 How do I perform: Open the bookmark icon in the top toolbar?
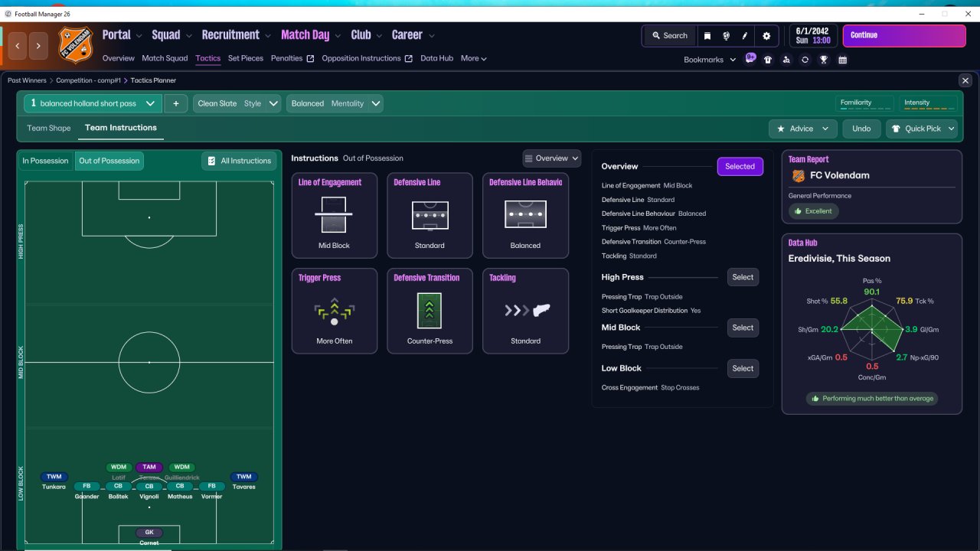coord(707,36)
